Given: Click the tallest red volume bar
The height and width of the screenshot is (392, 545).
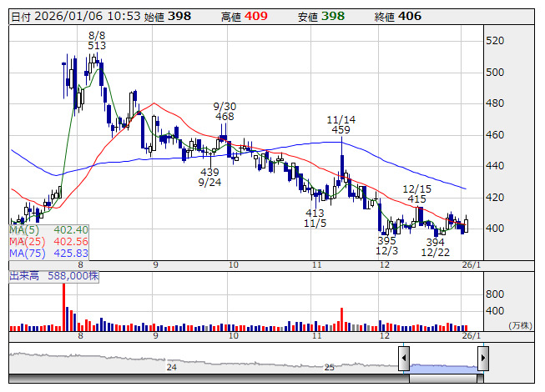Looking at the screenshot, I should [x=63, y=305].
